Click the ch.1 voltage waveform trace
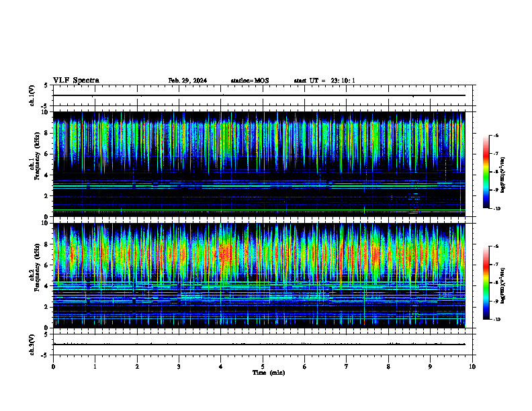532x411 pixels. tap(259, 95)
